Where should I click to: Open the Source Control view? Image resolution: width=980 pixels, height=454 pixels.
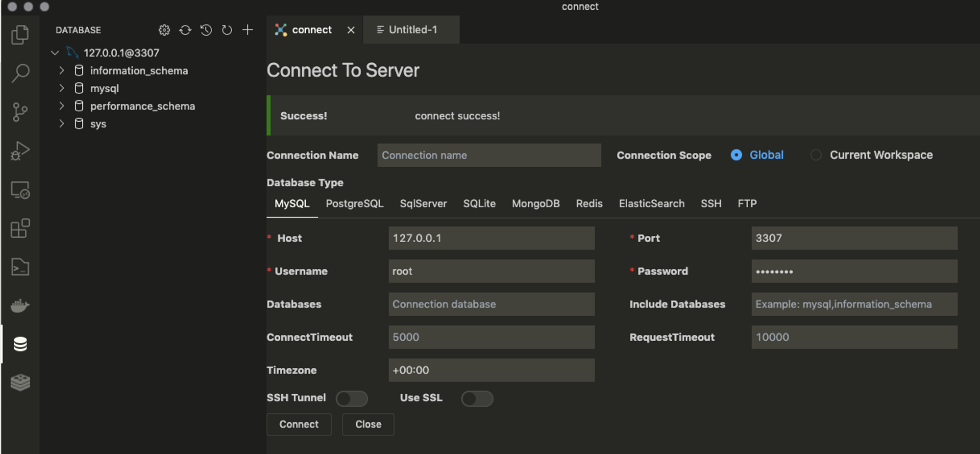pos(20,112)
